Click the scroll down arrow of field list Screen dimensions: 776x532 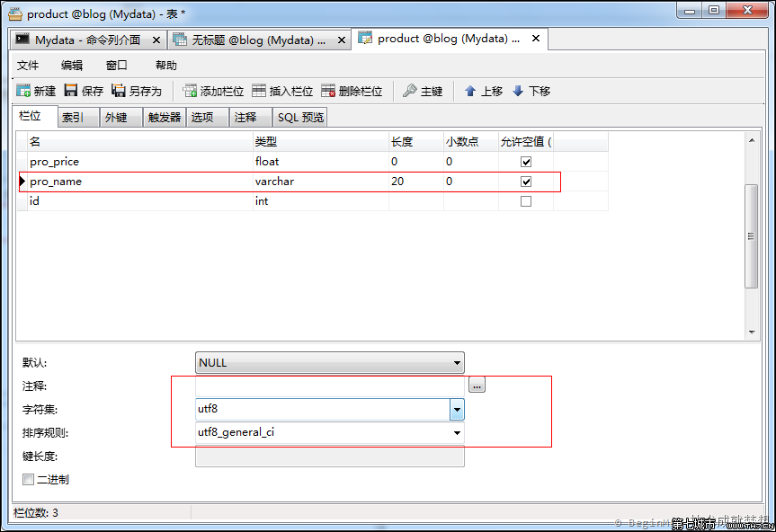[x=752, y=332]
